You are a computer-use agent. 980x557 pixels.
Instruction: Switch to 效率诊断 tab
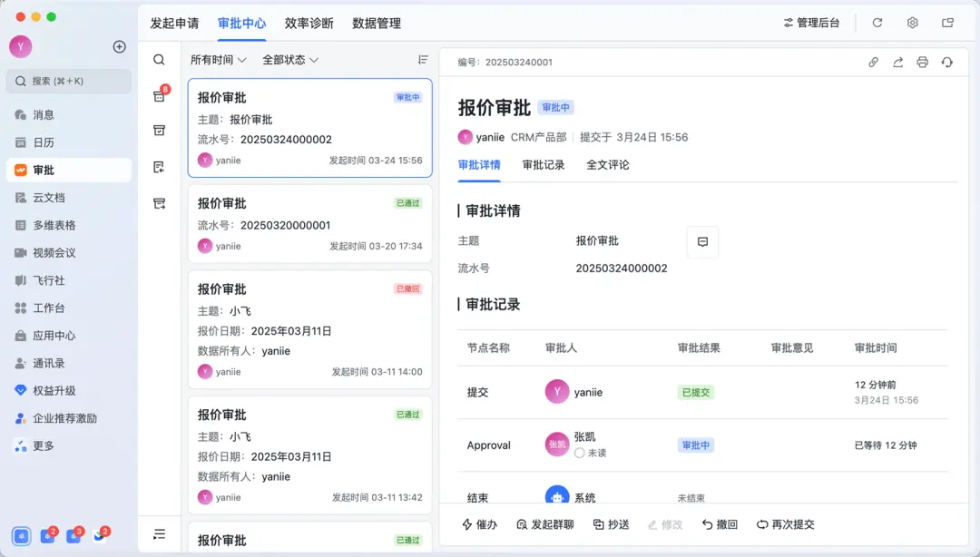tap(309, 23)
